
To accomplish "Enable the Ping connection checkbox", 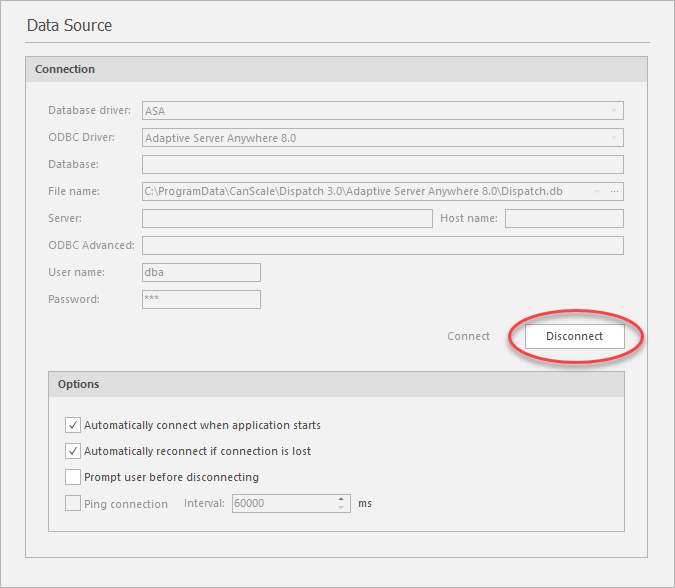I will [73, 504].
